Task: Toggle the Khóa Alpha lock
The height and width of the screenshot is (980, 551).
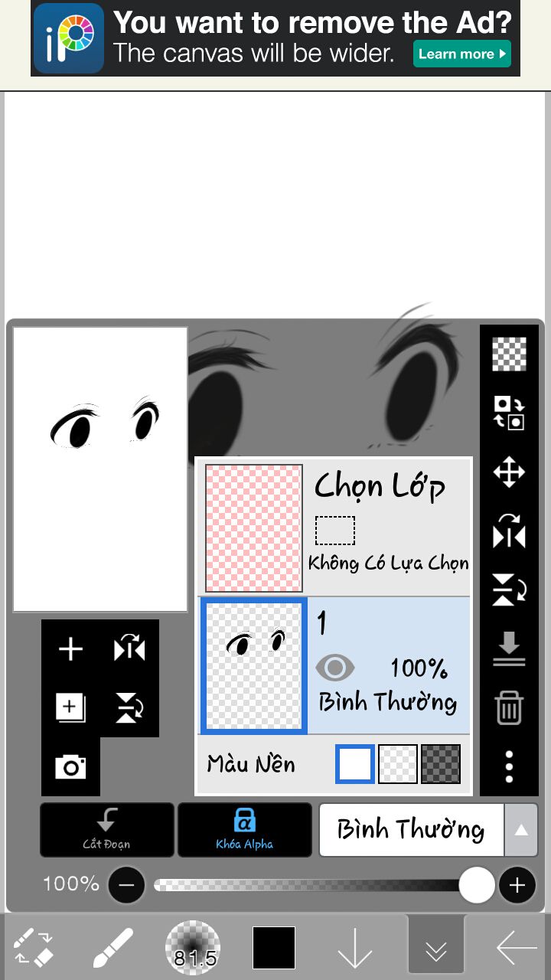Action: (x=245, y=829)
